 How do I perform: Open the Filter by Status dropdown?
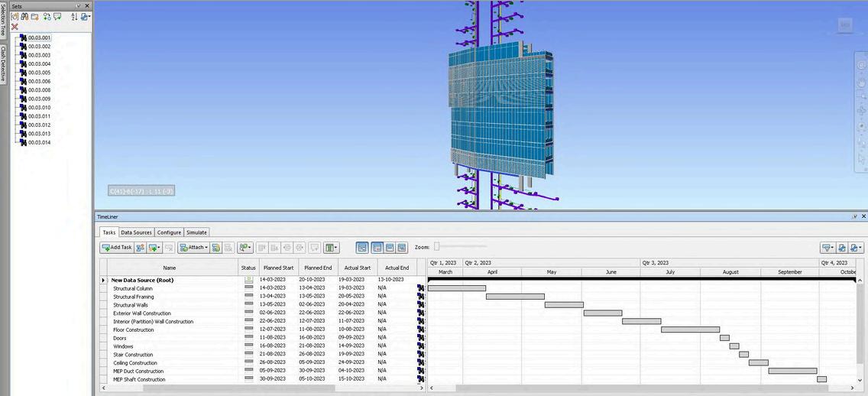[x=828, y=248]
